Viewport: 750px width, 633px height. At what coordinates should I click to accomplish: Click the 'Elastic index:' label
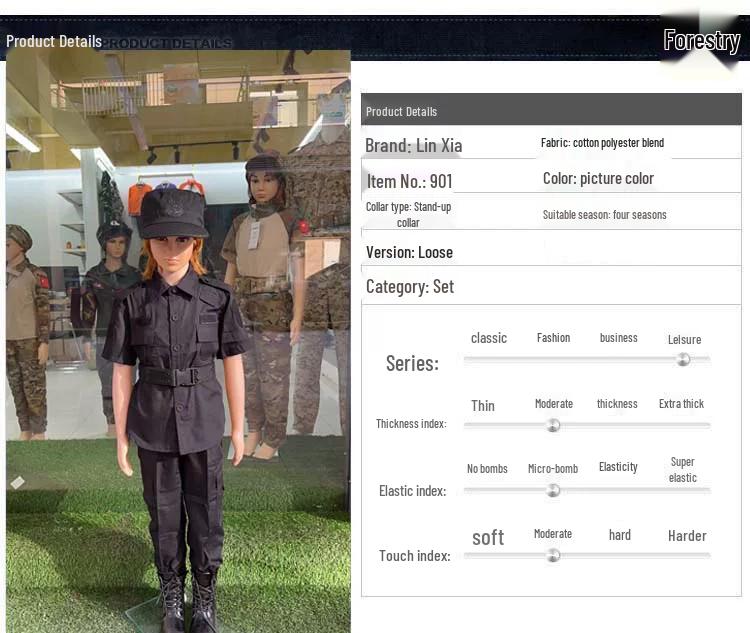coord(412,491)
